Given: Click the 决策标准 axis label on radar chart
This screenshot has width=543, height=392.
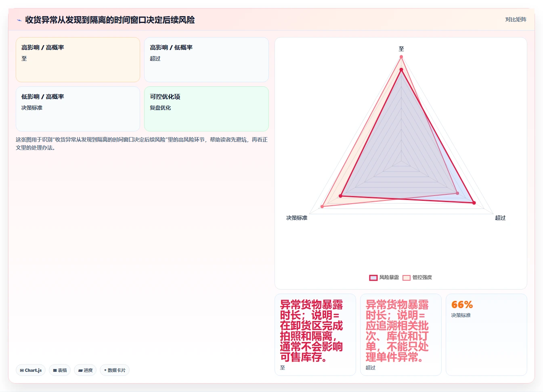Looking at the screenshot, I should [297, 218].
